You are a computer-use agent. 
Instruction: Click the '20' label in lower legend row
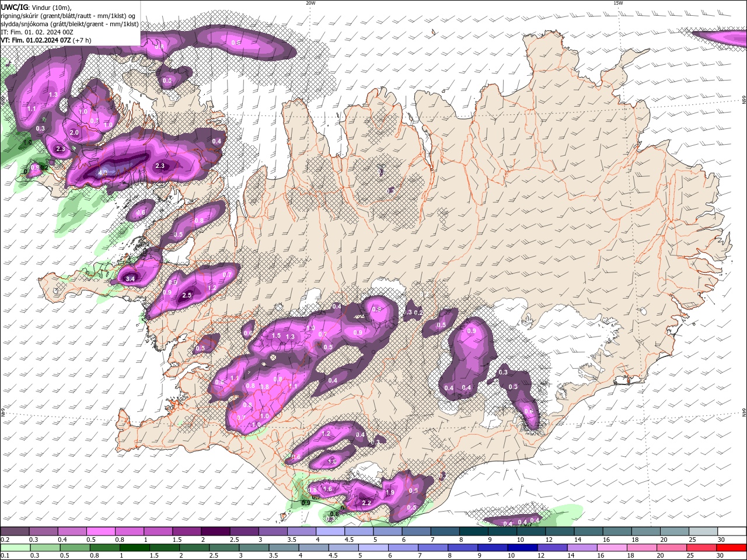click(x=661, y=556)
